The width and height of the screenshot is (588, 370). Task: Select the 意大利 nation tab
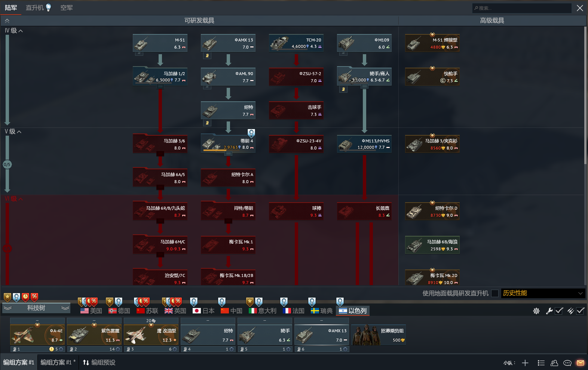[263, 311]
